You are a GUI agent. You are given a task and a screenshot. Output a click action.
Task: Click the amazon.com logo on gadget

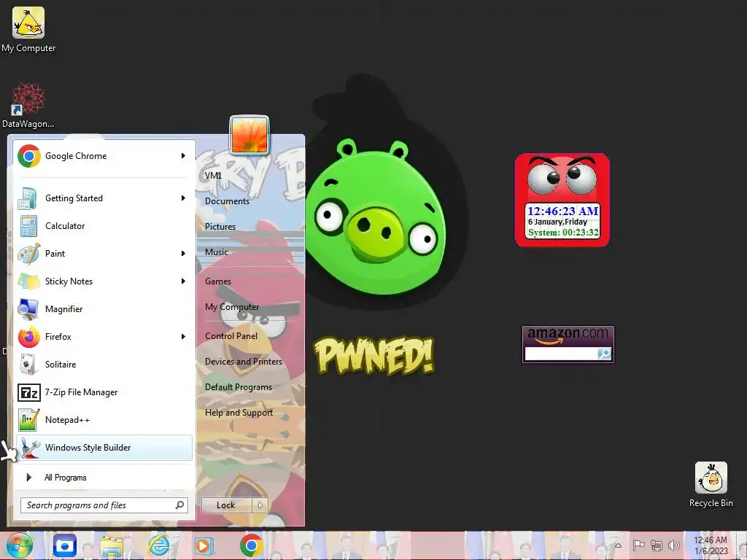pyautogui.click(x=568, y=335)
